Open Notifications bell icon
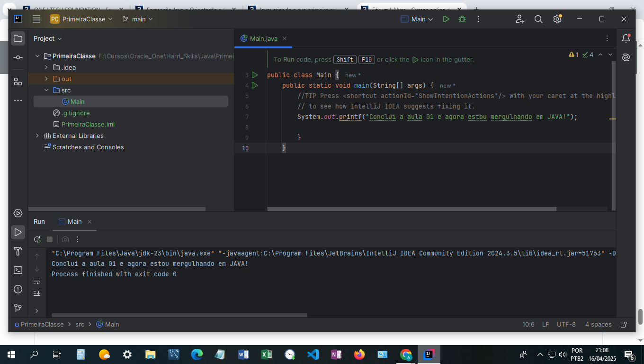 click(626, 38)
